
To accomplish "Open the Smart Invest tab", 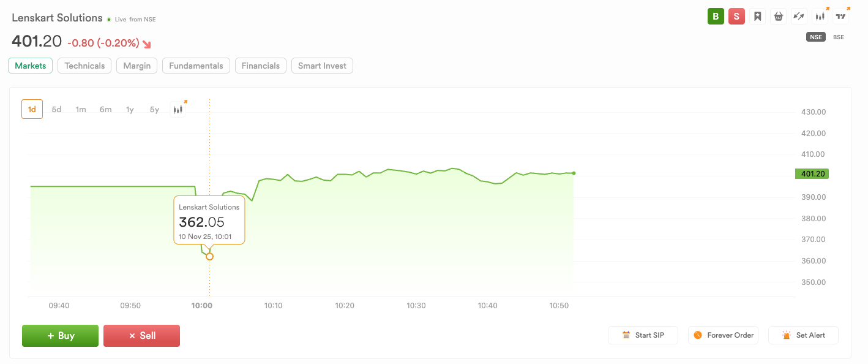I will [322, 66].
